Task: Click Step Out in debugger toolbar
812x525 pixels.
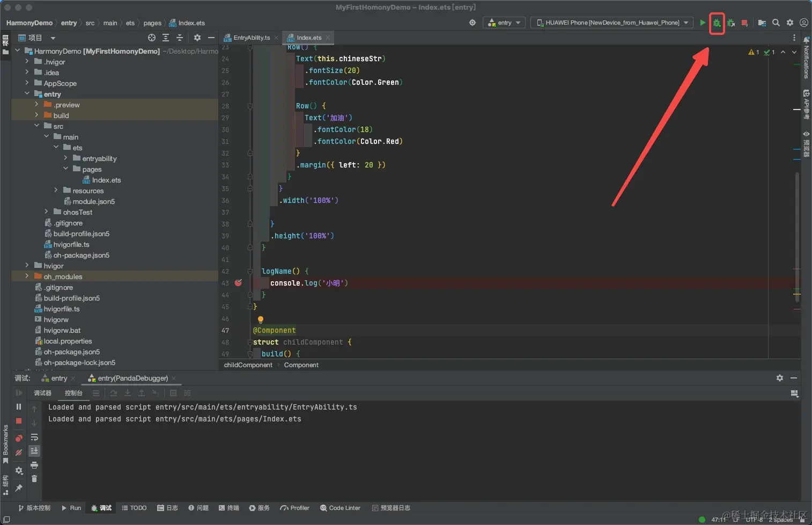Action: tap(142, 393)
